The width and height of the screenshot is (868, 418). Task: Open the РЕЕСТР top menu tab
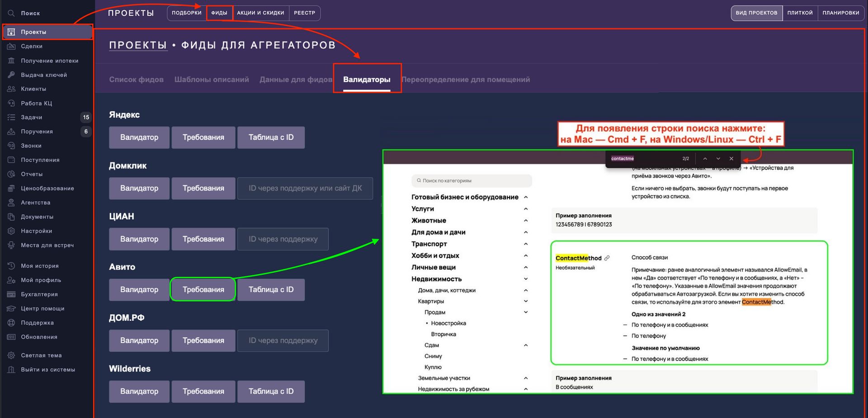pyautogui.click(x=305, y=13)
